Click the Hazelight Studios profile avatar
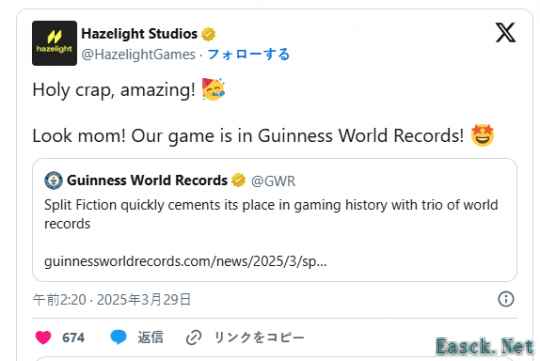The height and width of the screenshot is (361, 540). point(54,43)
